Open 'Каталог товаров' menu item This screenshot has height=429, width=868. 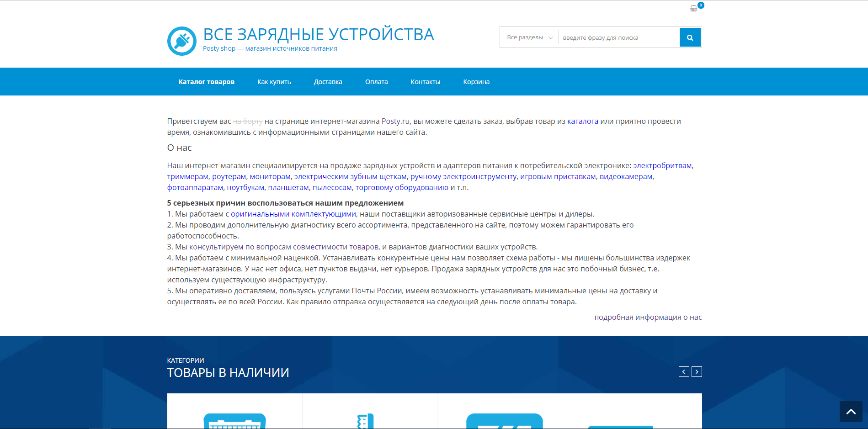(x=206, y=82)
